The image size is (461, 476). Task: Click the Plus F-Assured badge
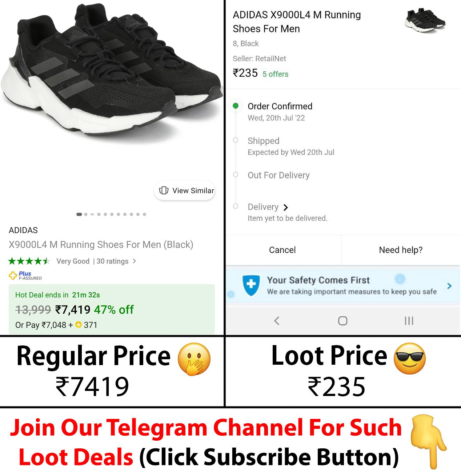pos(25,276)
